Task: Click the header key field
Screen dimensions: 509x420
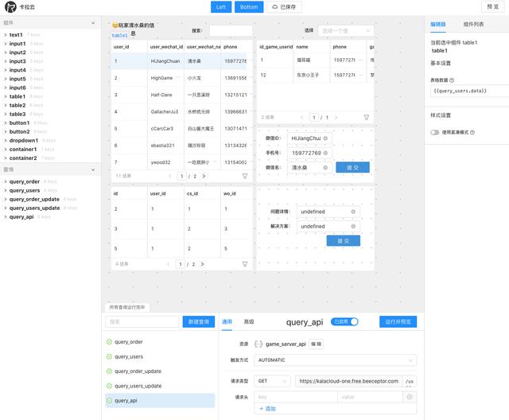Action: tap(296, 397)
